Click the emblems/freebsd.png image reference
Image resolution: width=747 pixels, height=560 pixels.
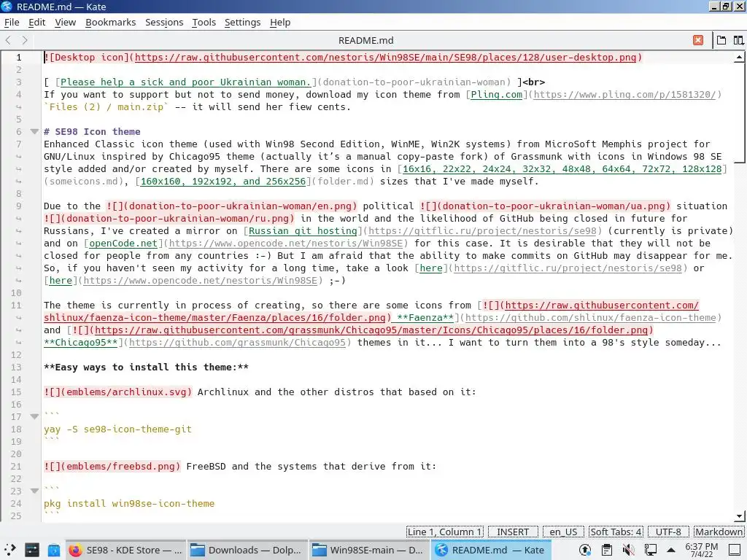click(112, 466)
